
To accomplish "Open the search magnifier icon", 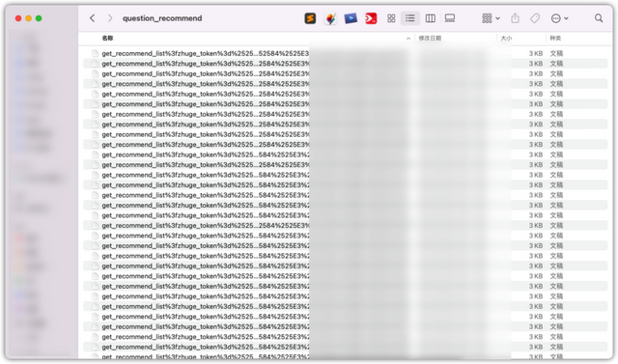I will point(599,18).
